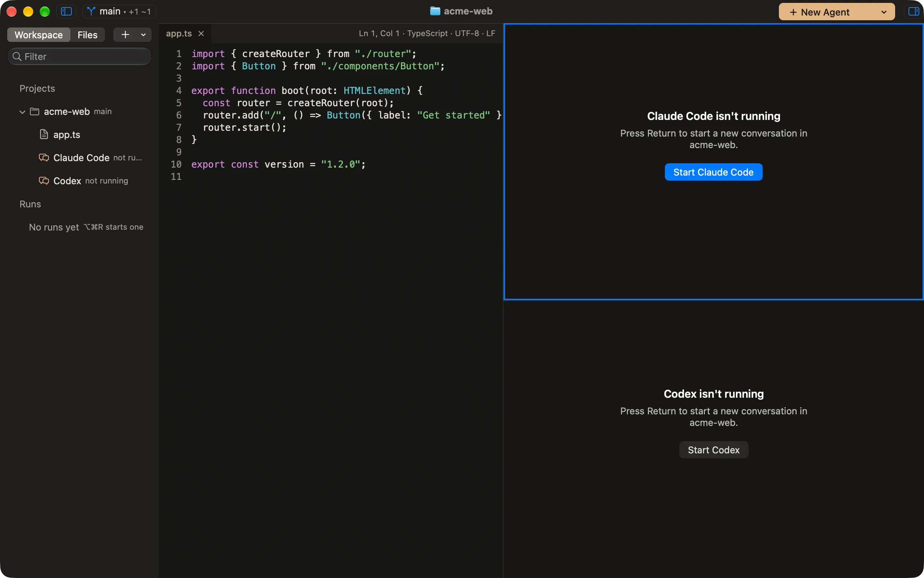Click the git branch icon beside main
The image size is (924, 578).
91,12
